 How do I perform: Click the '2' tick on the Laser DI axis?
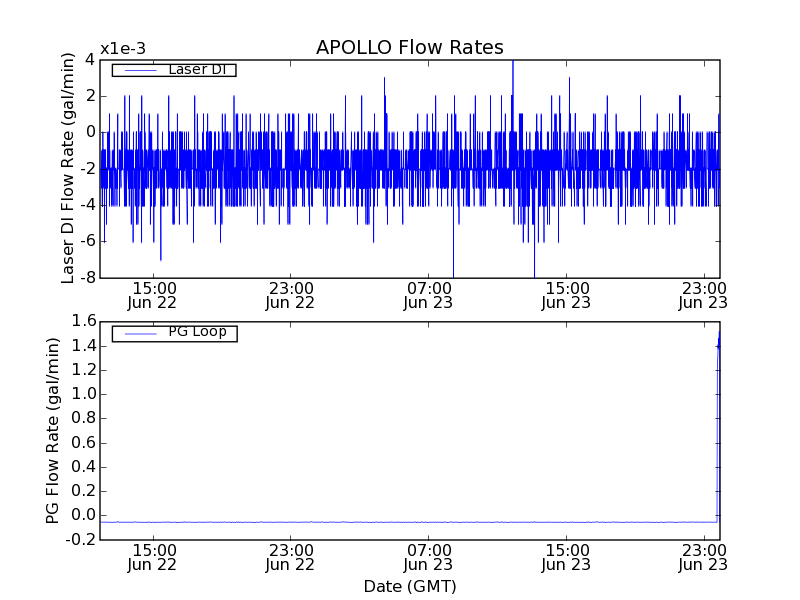(x=90, y=96)
